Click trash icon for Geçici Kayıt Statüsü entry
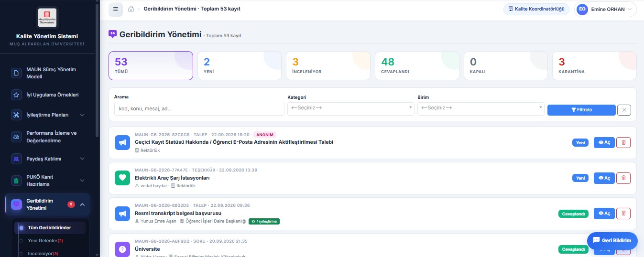The height and width of the screenshot is (257, 644). 623,142
